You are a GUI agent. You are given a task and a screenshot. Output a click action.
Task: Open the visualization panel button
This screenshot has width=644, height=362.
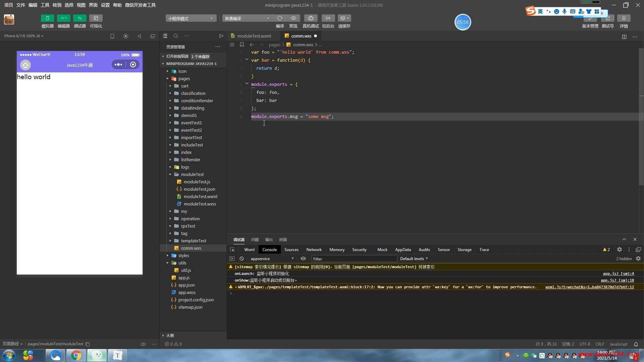pyautogui.click(x=96, y=18)
